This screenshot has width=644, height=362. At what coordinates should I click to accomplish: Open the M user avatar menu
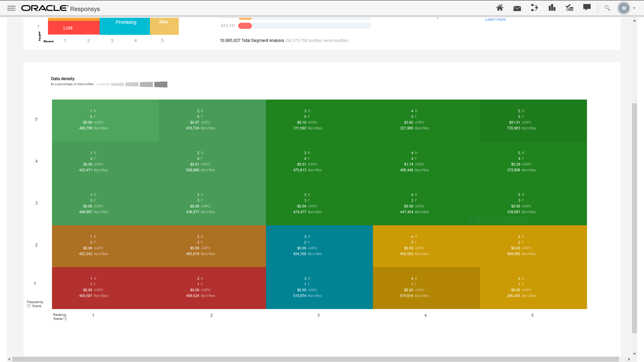point(624,8)
